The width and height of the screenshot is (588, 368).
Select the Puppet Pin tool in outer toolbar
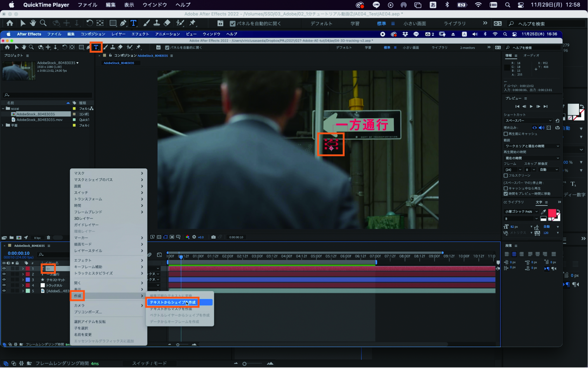pos(193,23)
